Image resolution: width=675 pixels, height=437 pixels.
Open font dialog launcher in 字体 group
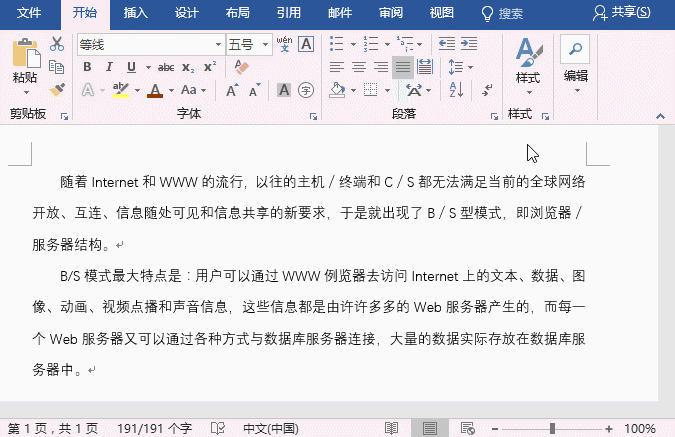tap(313, 116)
